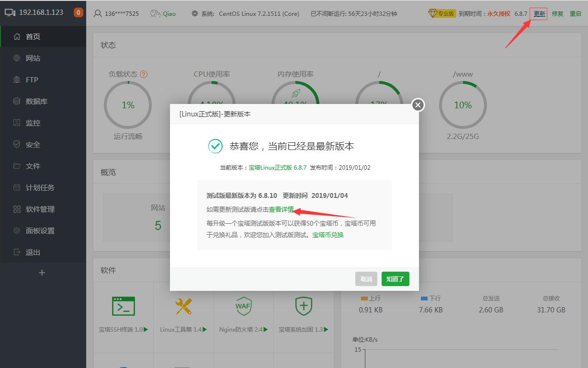Open the 宝塔SSH终端 terminal icon
Image resolution: width=588 pixels, height=368 pixels.
(x=124, y=306)
